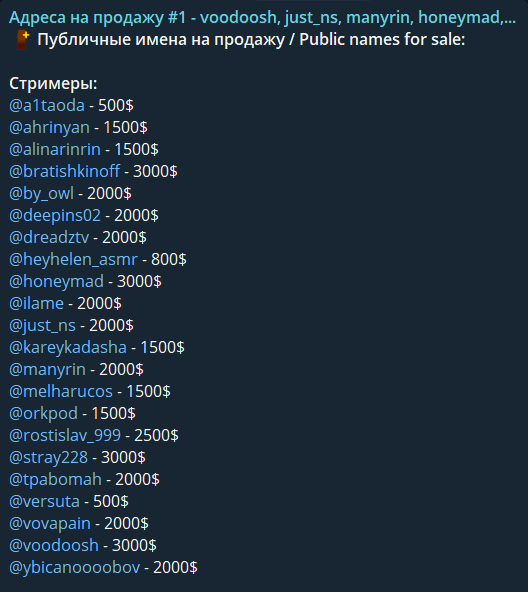528x592 pixels.
Task: Open the @kareykadasha profile link
Action: tap(68, 348)
